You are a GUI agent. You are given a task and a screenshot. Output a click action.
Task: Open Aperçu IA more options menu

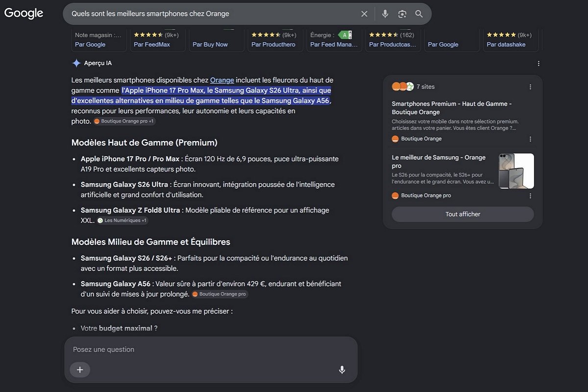click(539, 63)
